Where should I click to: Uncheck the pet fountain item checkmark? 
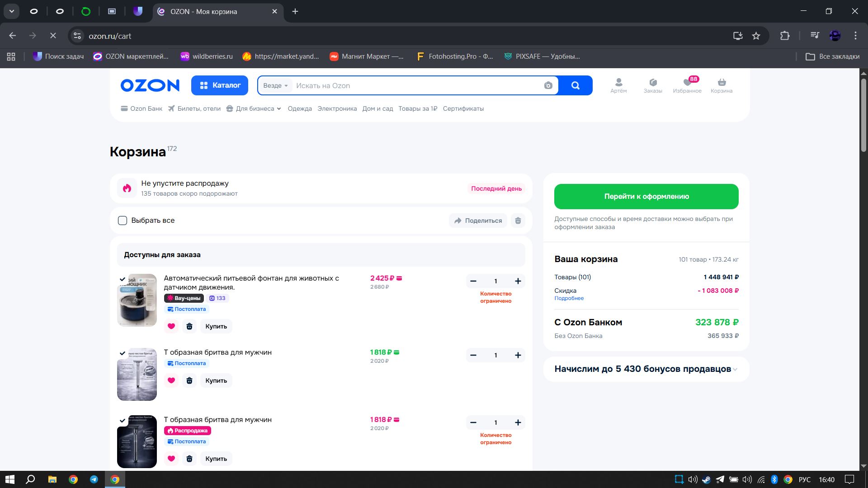point(123,279)
